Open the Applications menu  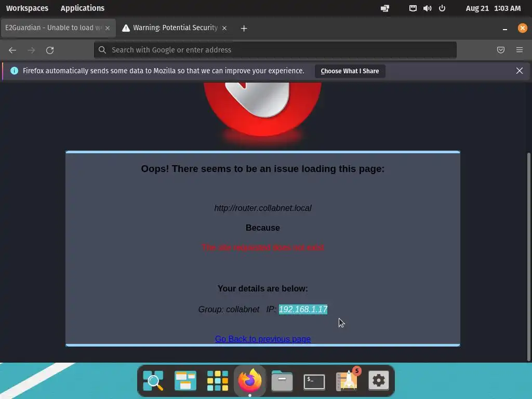point(83,8)
